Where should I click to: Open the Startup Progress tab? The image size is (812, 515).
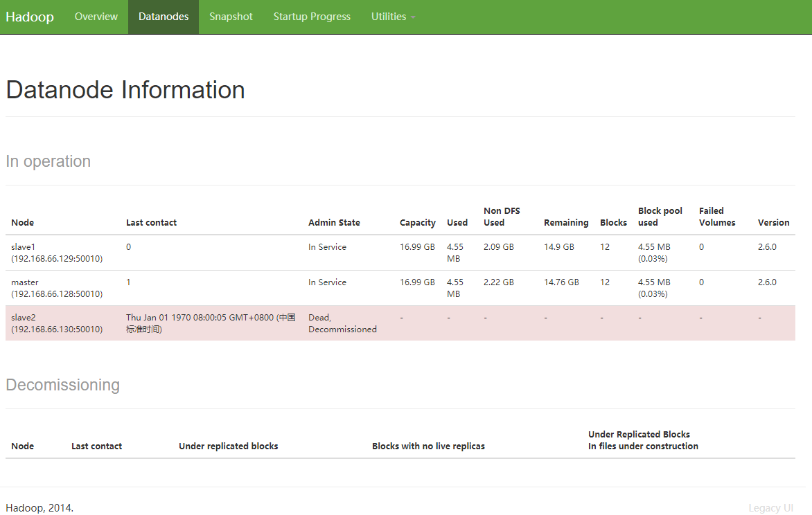[x=312, y=17]
